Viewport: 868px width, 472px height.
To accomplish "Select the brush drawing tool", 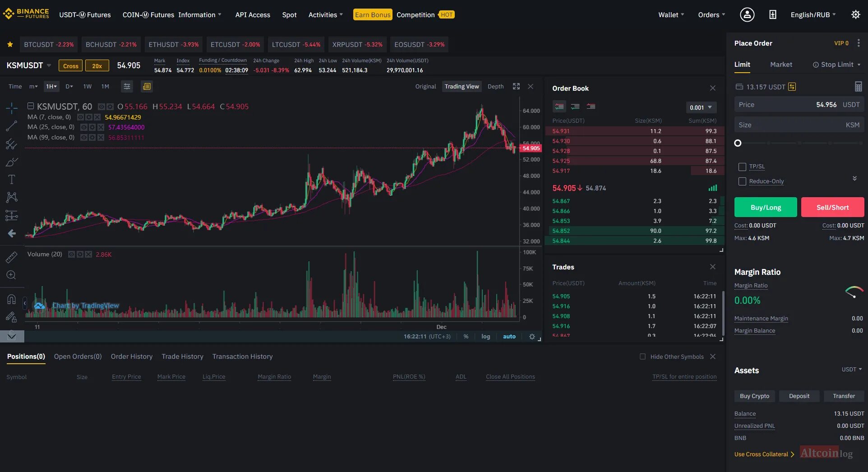I will pyautogui.click(x=12, y=162).
